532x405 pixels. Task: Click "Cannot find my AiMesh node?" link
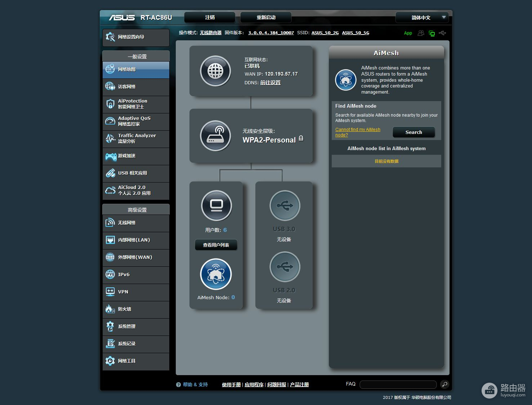pos(357,132)
